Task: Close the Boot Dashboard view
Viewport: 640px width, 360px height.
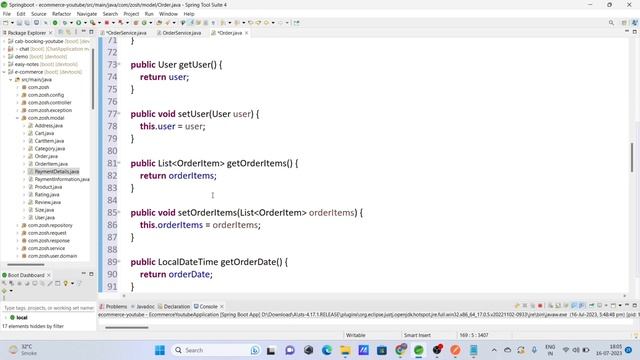Action: [x=49, y=275]
